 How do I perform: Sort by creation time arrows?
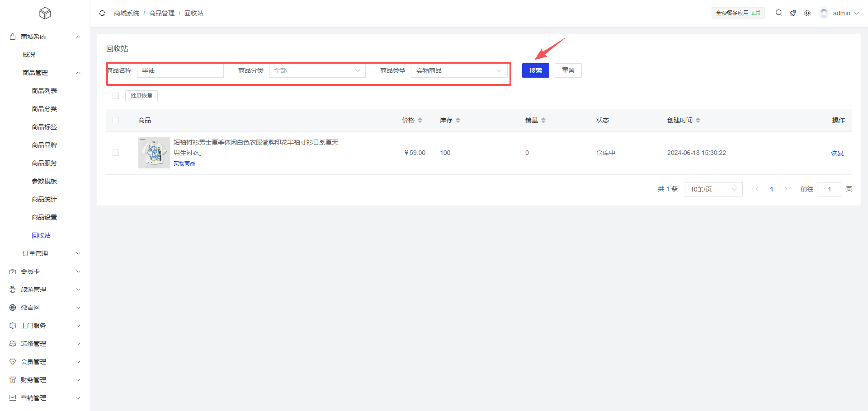(x=698, y=120)
